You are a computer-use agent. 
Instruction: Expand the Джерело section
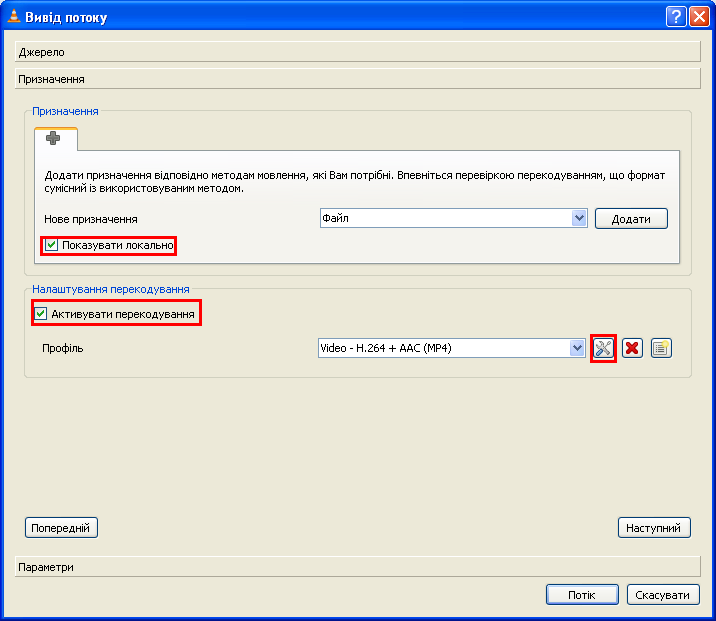pos(358,52)
